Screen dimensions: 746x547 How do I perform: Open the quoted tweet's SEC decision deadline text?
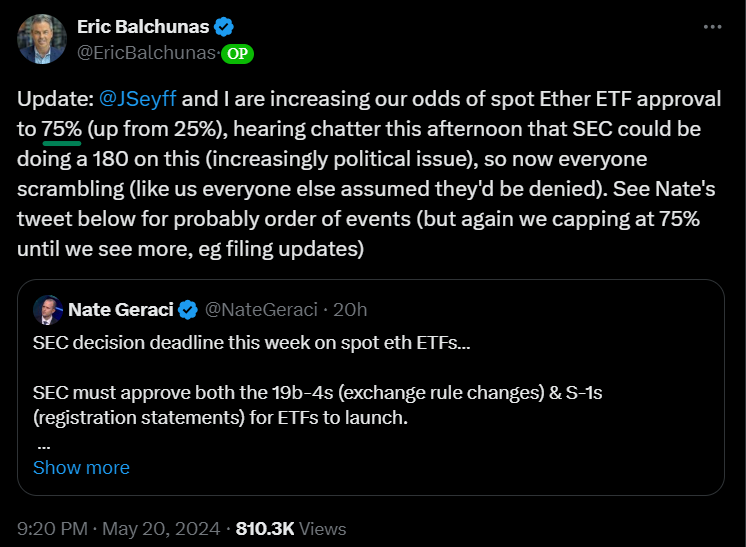[252, 343]
